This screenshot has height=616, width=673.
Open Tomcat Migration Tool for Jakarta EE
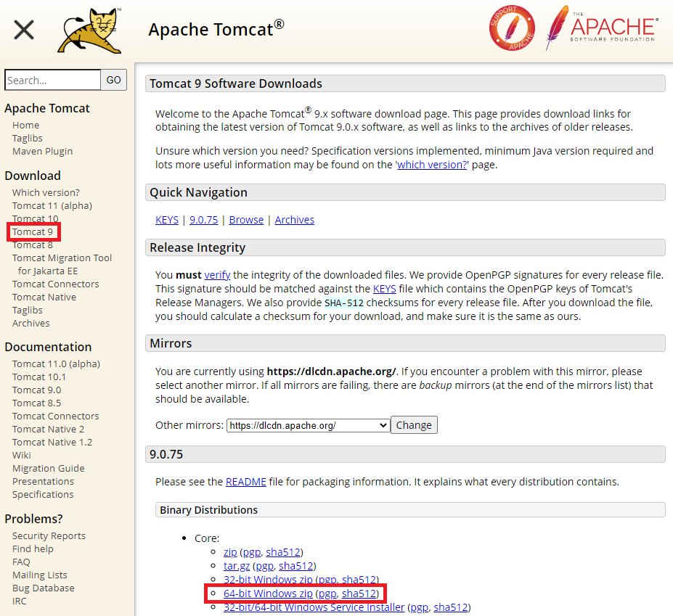(62, 264)
